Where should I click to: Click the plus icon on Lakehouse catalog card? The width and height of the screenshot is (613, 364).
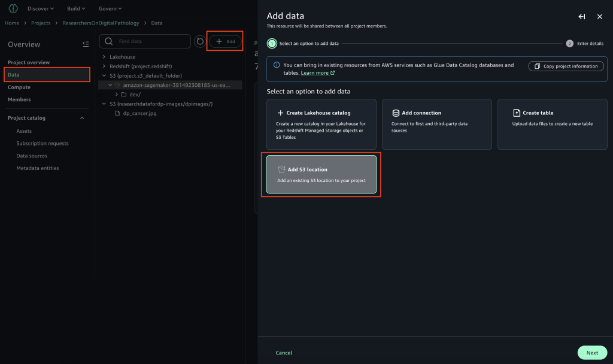[x=280, y=113]
